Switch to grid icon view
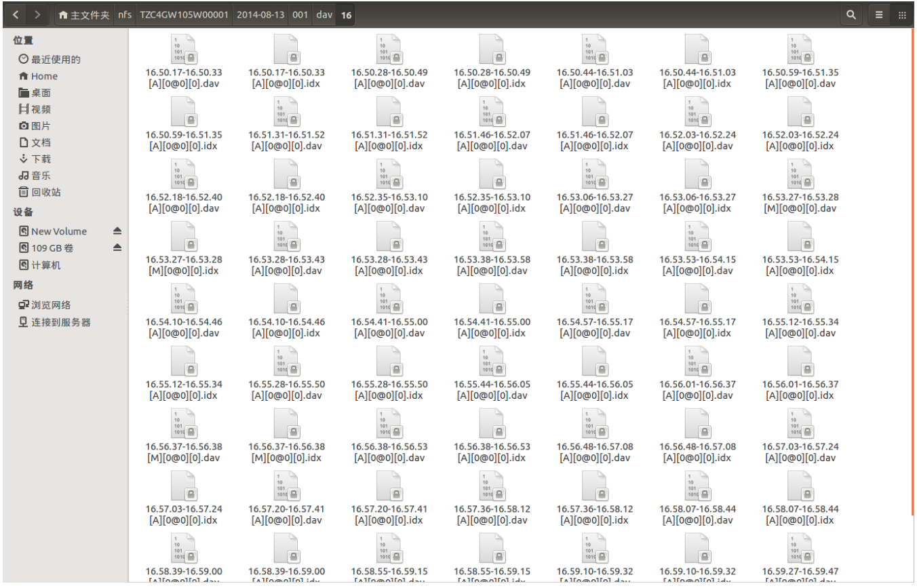The width and height of the screenshot is (917, 588). point(901,14)
